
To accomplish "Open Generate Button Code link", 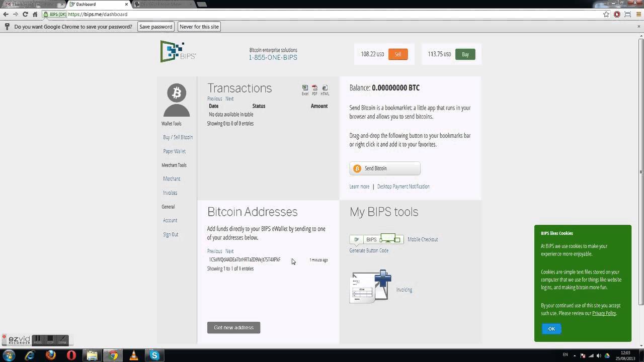I will pyautogui.click(x=369, y=250).
